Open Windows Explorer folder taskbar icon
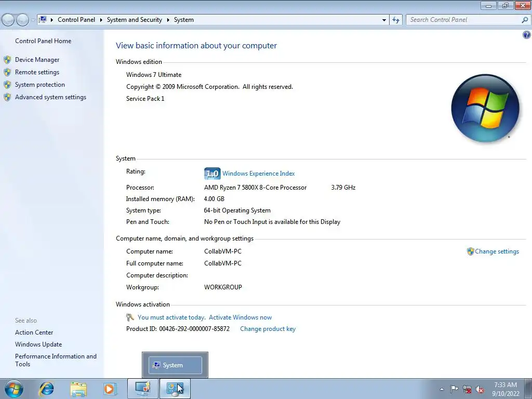This screenshot has width=532, height=399. click(x=78, y=389)
